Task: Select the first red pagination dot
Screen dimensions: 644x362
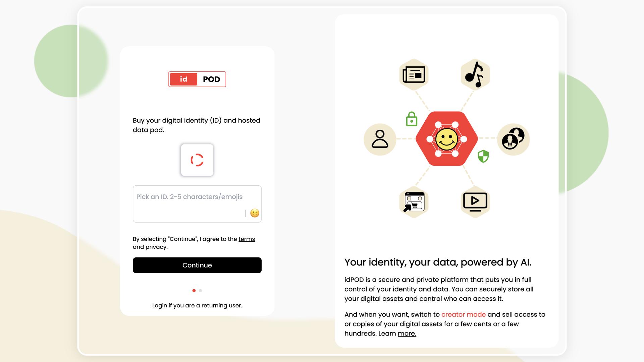Action: pos(194,291)
